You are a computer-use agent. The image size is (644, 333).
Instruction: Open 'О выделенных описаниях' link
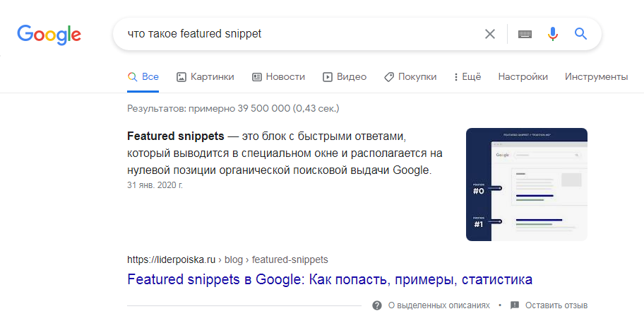439,305
